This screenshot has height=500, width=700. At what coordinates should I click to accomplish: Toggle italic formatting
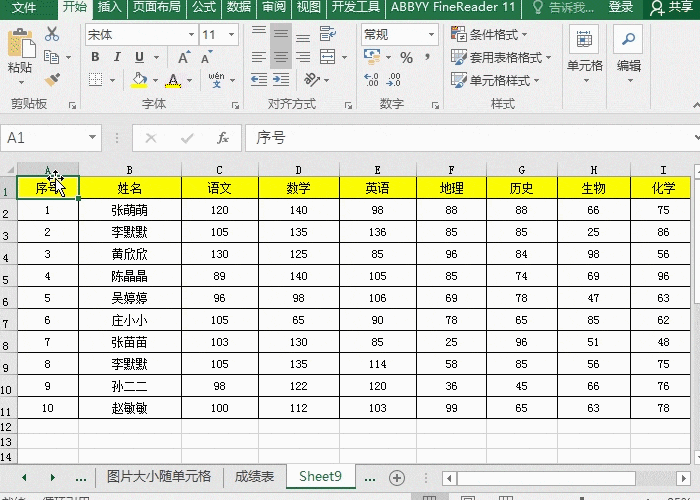(x=116, y=57)
